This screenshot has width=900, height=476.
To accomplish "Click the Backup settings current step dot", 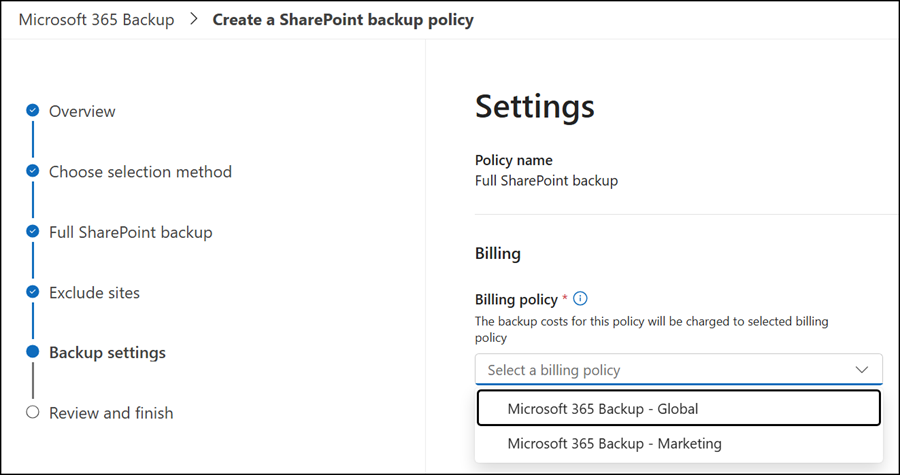I will coord(33,351).
